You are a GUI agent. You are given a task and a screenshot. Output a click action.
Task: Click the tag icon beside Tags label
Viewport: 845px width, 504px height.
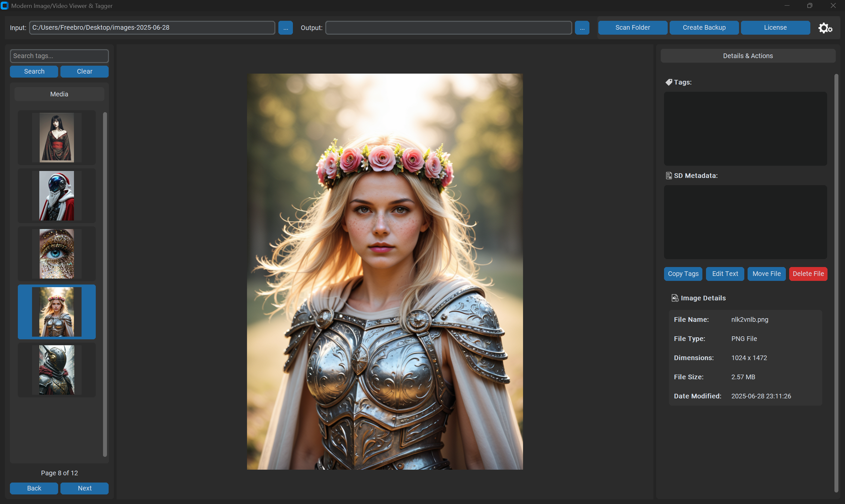coord(669,82)
